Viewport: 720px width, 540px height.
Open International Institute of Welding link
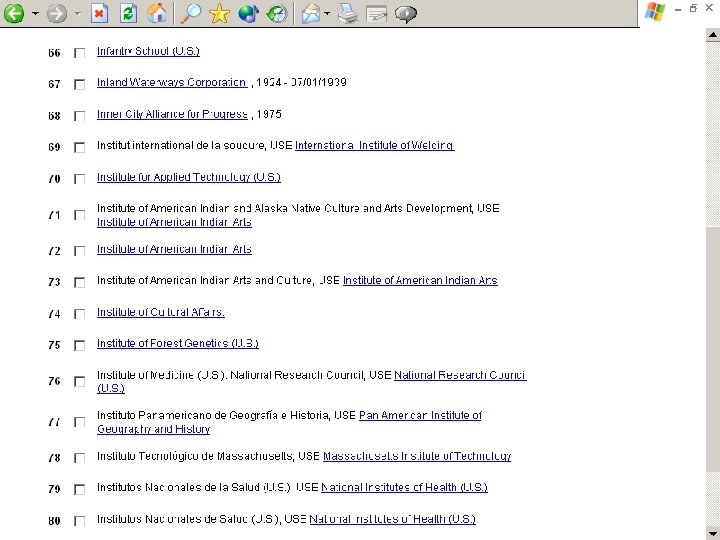click(375, 145)
